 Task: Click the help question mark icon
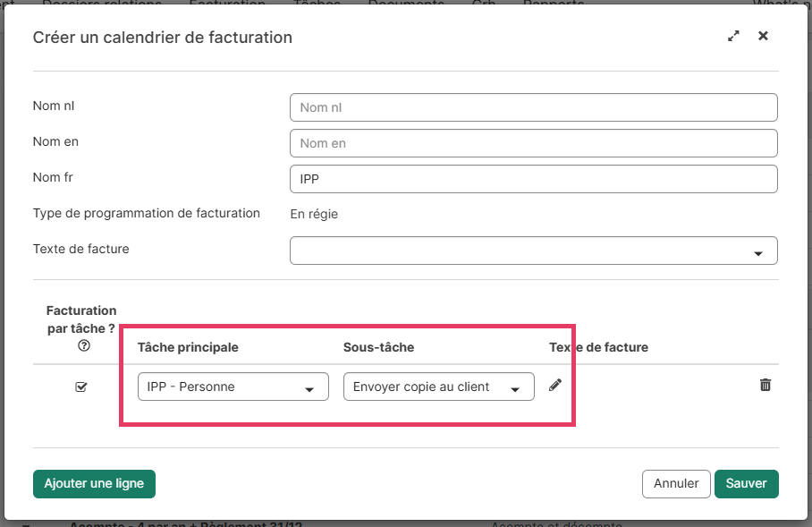coord(84,346)
